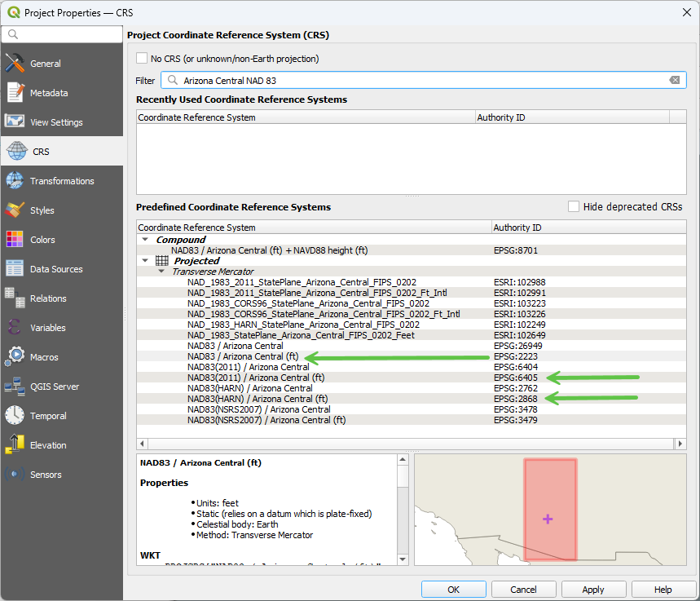Open the Macros gear icon

coord(15,357)
